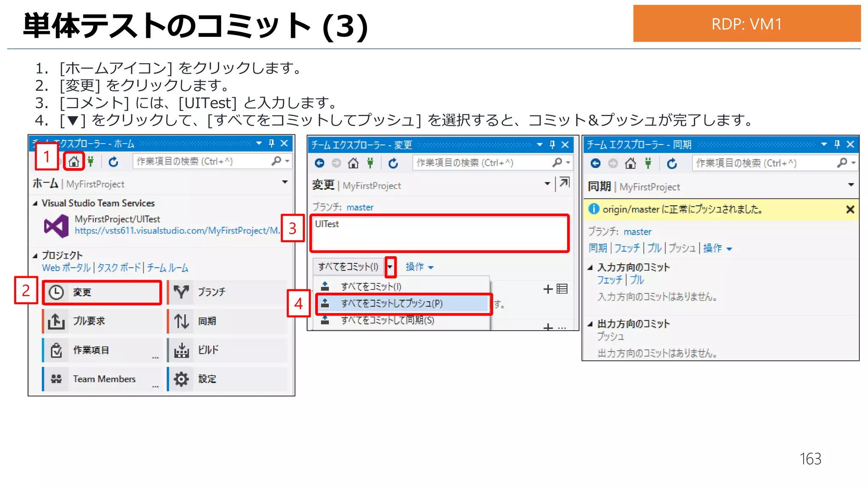Dismiss the origin/master push notification
Viewport: 868px width, 488px height.
click(x=850, y=209)
